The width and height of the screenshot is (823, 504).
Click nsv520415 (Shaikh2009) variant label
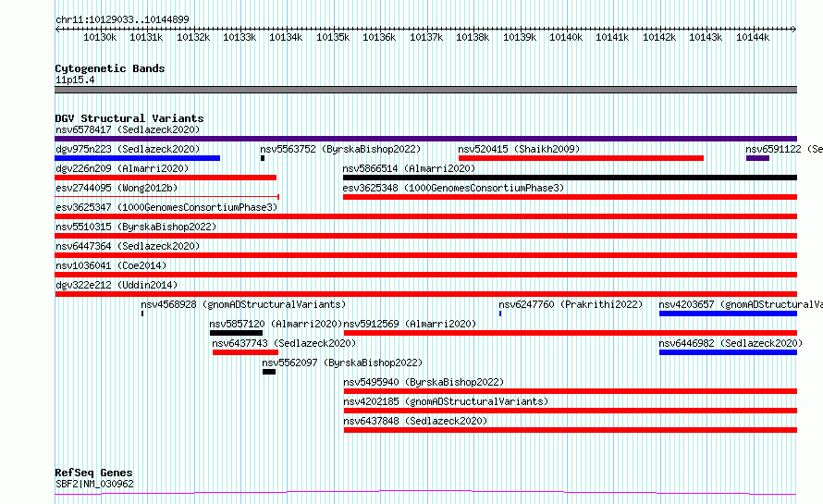pyautogui.click(x=519, y=149)
